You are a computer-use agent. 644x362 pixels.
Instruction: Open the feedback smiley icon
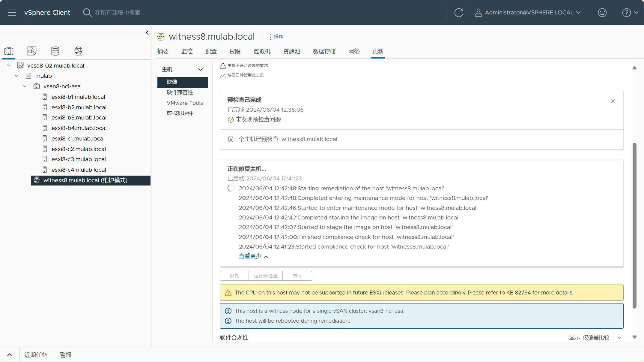pos(602,13)
